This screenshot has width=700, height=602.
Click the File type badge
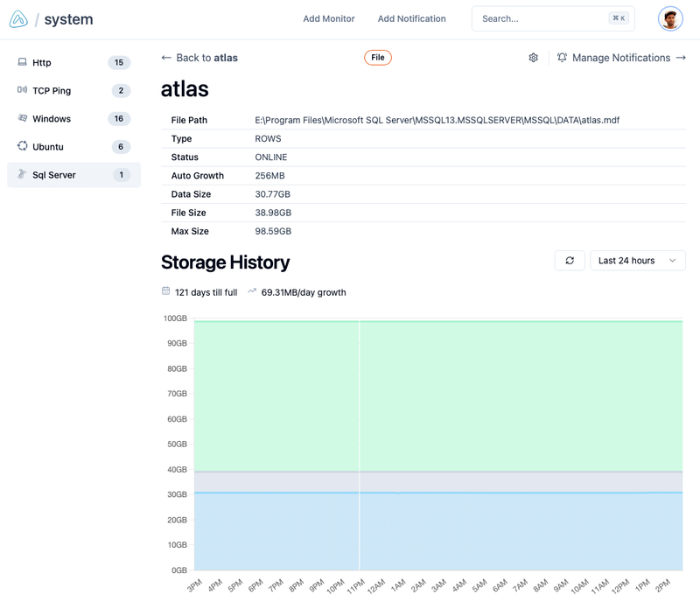376,56
